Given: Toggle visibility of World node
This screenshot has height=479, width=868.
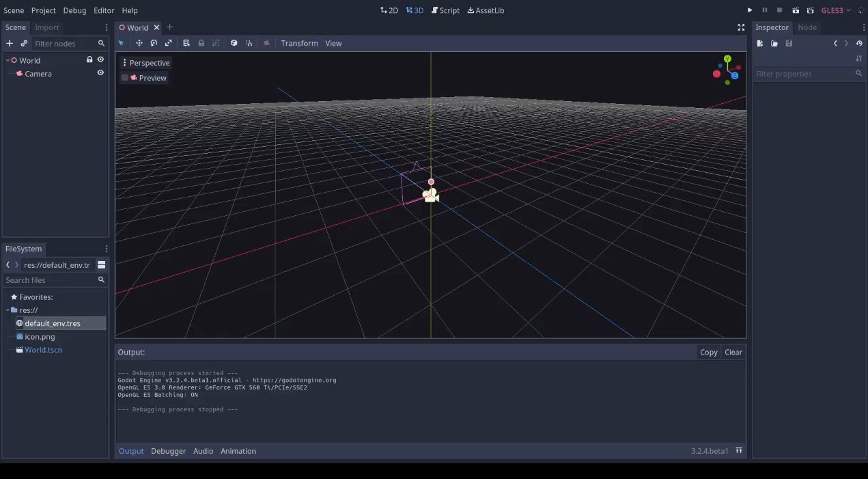Looking at the screenshot, I should point(100,59).
